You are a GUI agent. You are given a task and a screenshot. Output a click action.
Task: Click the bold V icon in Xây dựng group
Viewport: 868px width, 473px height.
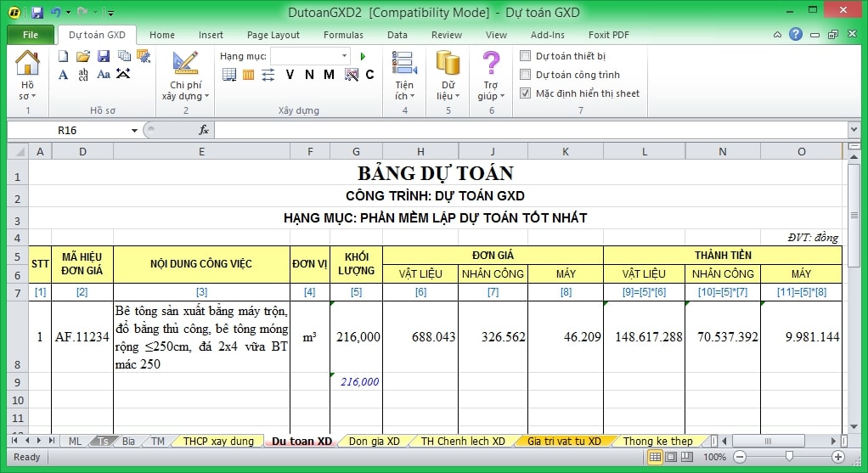click(290, 75)
